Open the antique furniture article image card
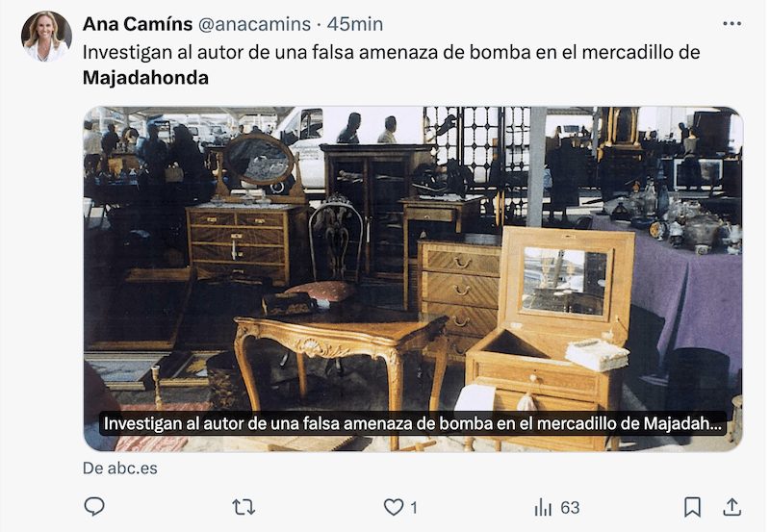The height and width of the screenshot is (532, 770). (413, 279)
